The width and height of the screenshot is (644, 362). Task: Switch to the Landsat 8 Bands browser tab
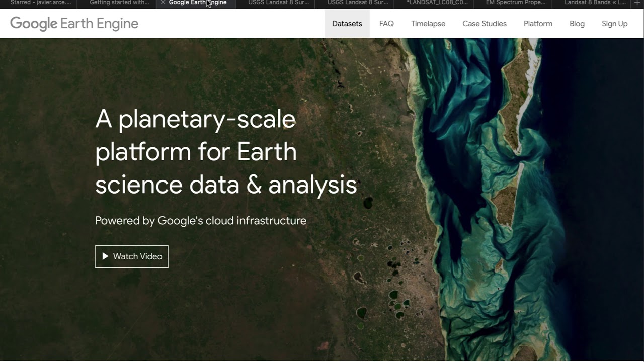(x=593, y=3)
